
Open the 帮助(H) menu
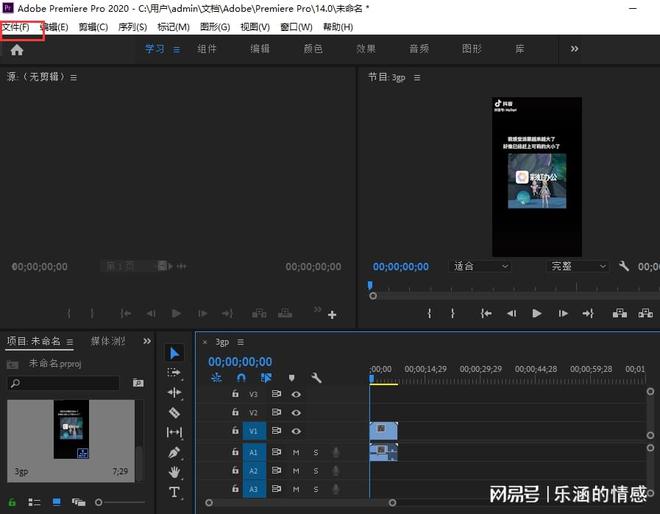[338, 27]
